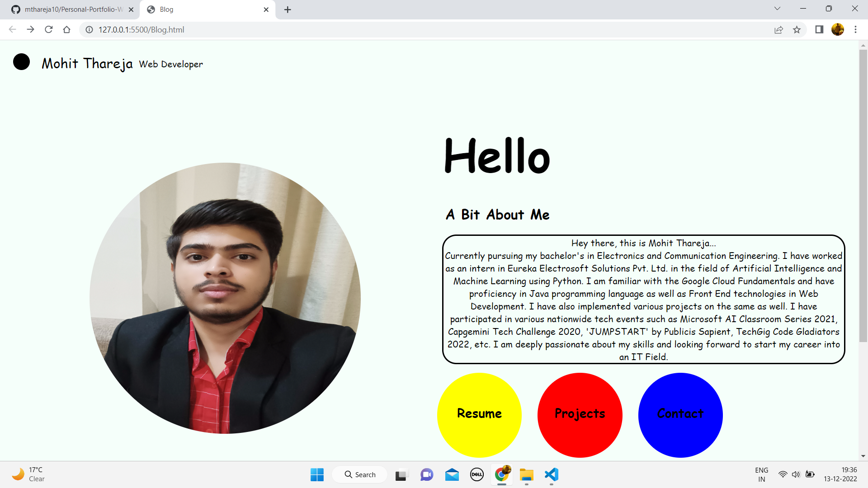The width and height of the screenshot is (868, 488).
Task: Click the black circle logo
Action: [21, 62]
